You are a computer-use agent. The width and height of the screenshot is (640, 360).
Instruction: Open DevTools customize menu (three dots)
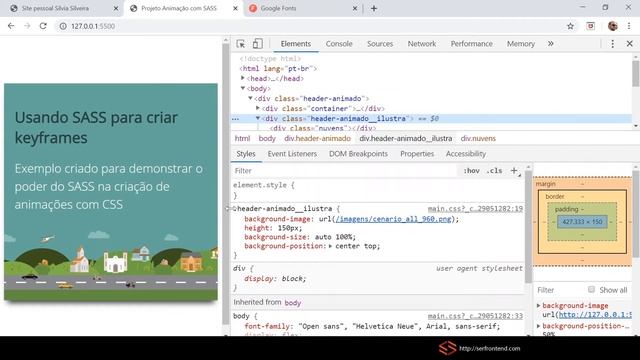(612, 44)
